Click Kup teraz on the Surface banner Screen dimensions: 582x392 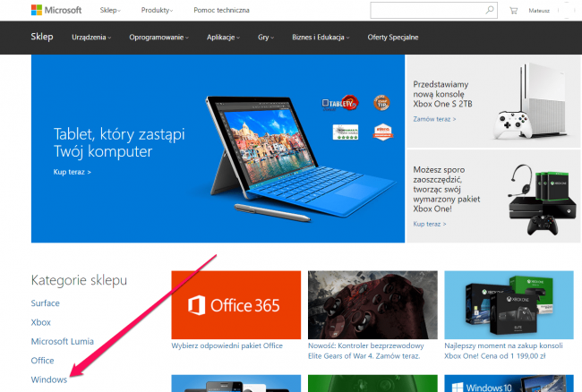click(72, 172)
